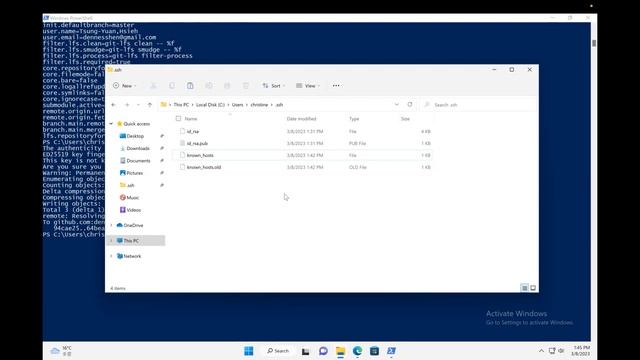640x360 pixels.
Task: Expand the address bar history dropdown
Action: 396,104
